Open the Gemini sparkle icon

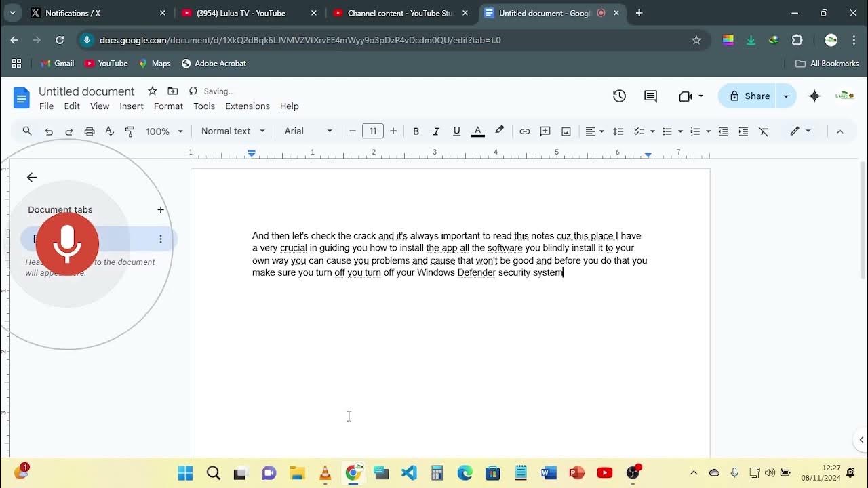coord(815,96)
